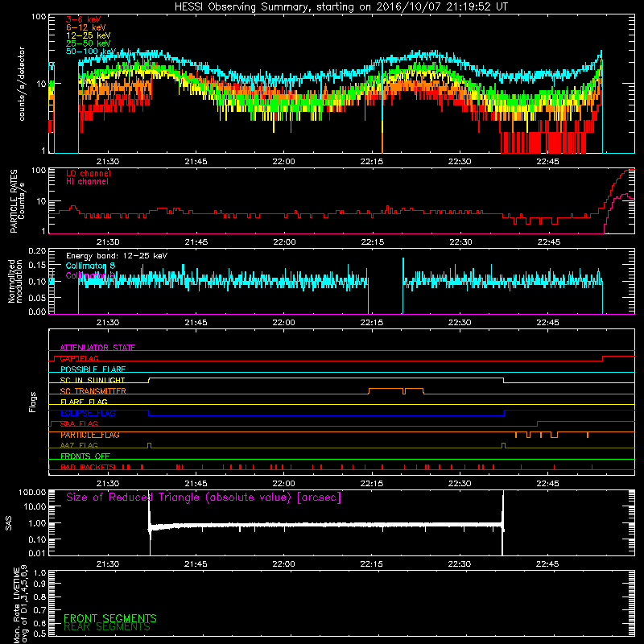The height and width of the screenshot is (644, 644).
Task: Click the SC IN SUNLIGHT flag label
Action: tap(93, 380)
